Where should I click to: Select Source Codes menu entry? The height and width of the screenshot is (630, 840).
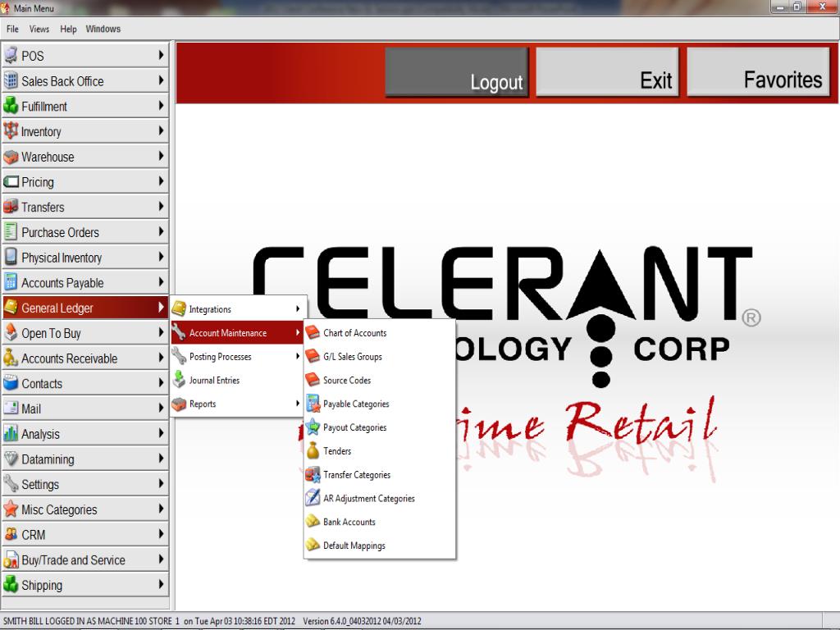(379, 380)
